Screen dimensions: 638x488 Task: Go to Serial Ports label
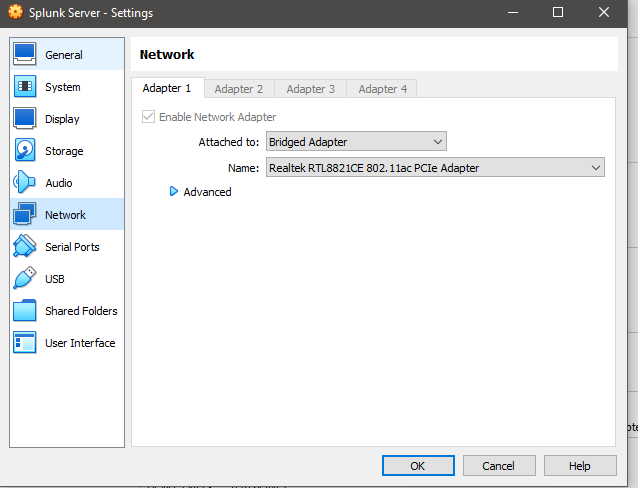[x=72, y=247]
